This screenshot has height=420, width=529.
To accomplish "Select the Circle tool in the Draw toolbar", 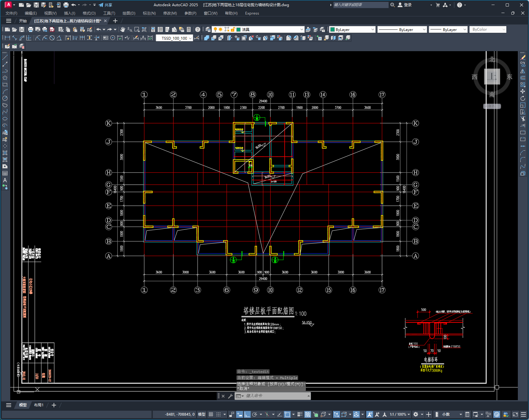I will [x=5, y=98].
